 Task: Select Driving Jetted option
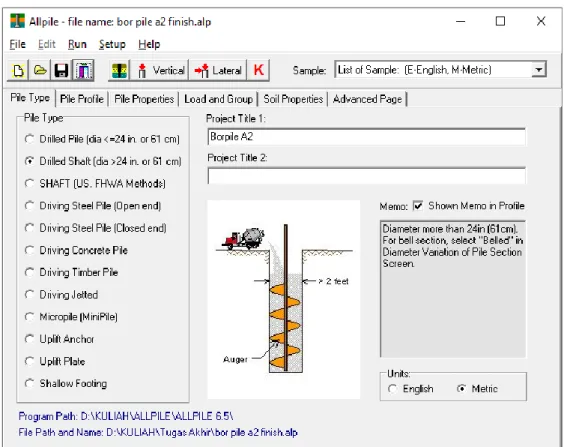[x=62, y=295]
